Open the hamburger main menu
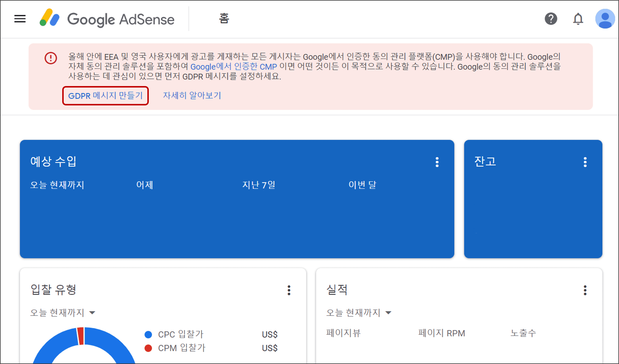 point(20,19)
